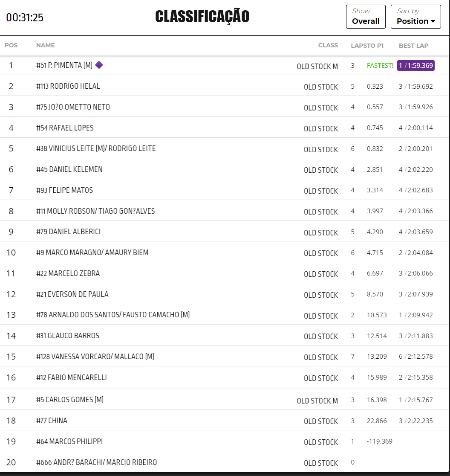Click the 00:31:25 session timer
This screenshot has height=476, width=450.
click(25, 17)
